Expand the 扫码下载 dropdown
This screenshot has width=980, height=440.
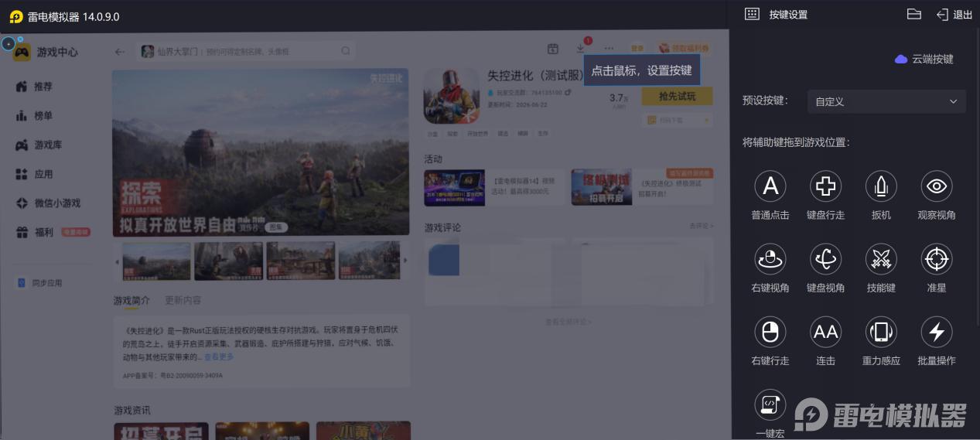tap(677, 121)
